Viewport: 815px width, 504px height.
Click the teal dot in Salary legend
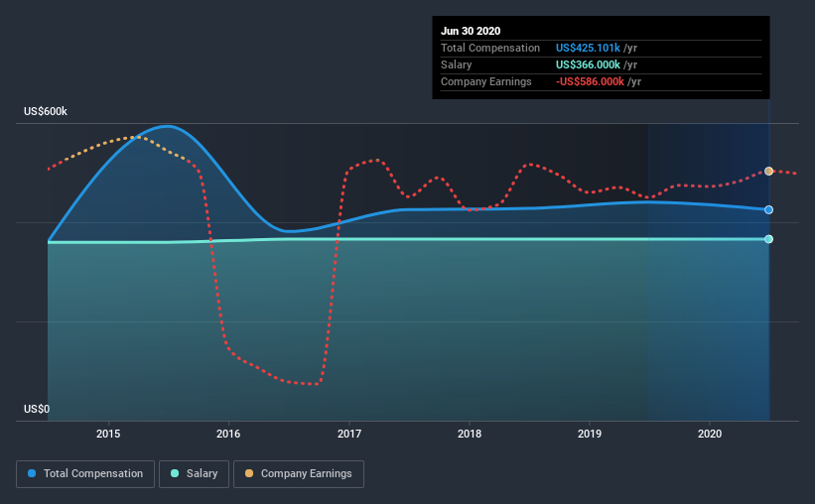pyautogui.click(x=175, y=473)
